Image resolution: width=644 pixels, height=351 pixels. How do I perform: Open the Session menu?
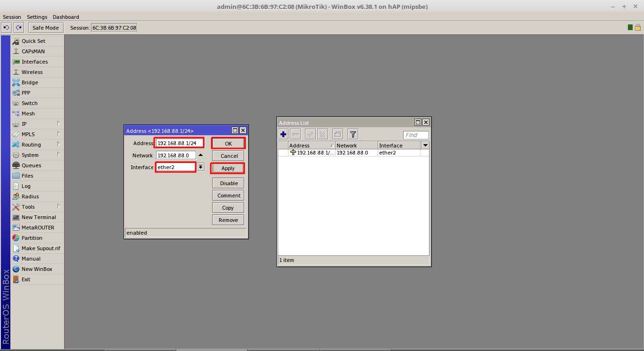12,17
